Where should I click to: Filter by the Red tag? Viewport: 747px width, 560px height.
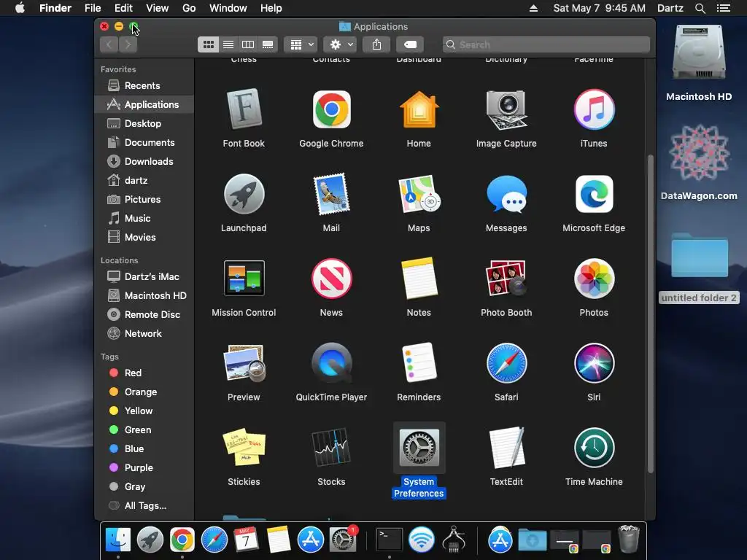point(144,373)
